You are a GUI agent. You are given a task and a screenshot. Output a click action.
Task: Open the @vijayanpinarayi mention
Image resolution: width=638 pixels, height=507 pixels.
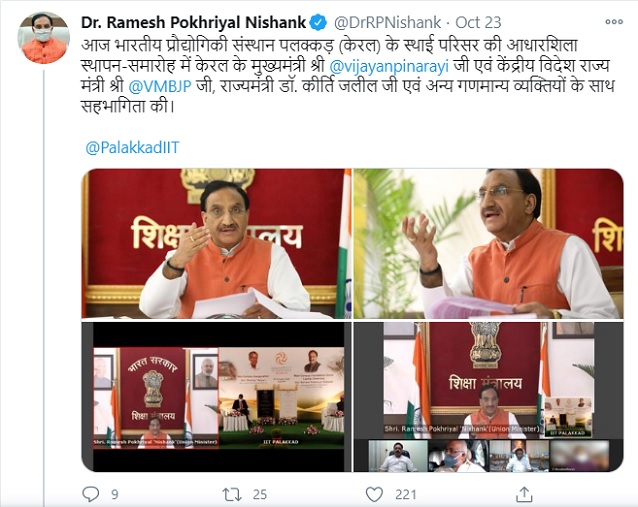[x=389, y=66]
